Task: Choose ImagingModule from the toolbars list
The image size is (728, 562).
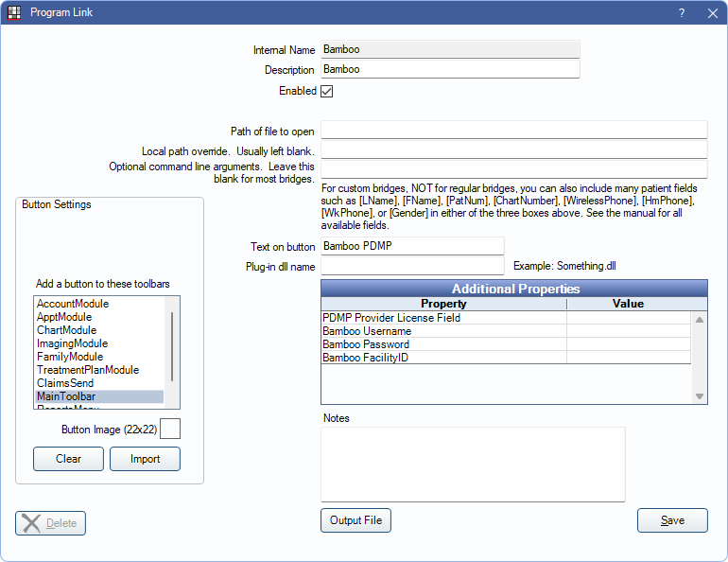Action: (72, 343)
